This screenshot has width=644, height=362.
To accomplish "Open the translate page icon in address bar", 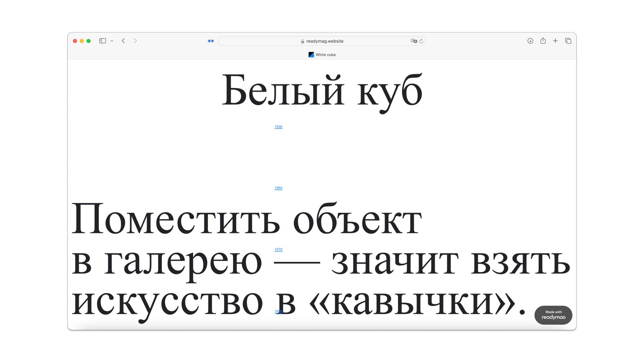I will [x=414, y=41].
